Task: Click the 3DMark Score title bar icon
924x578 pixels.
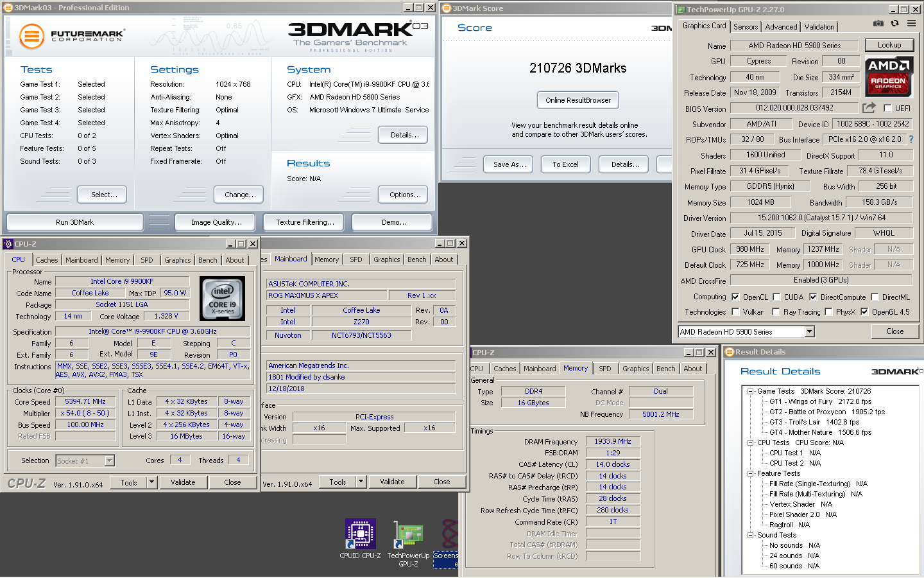Action: click(447, 8)
